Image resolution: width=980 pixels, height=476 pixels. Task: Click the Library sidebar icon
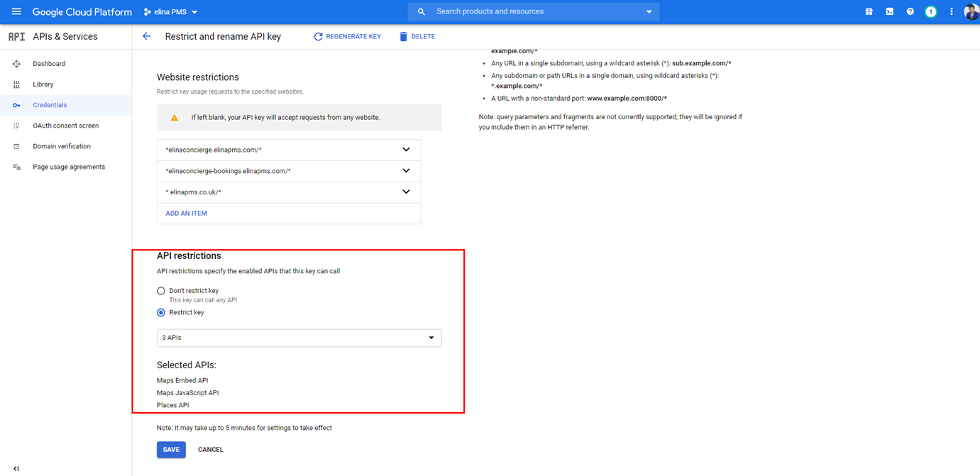(x=16, y=84)
